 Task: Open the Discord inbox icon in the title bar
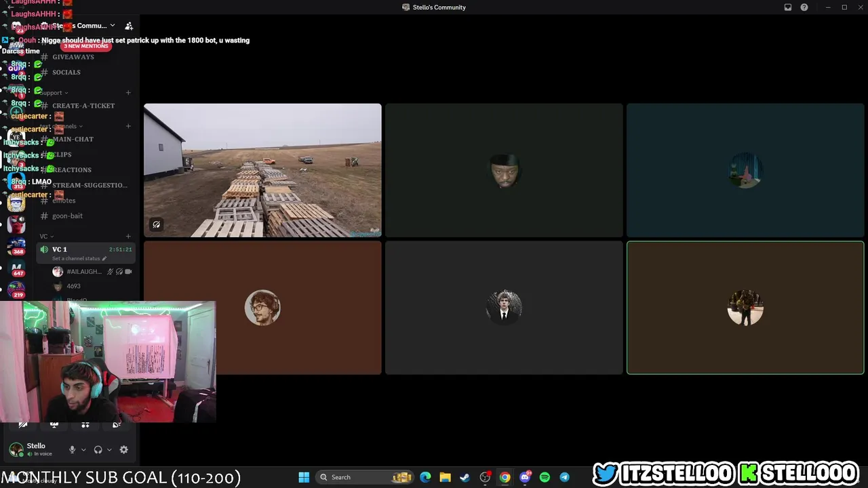pos(788,7)
